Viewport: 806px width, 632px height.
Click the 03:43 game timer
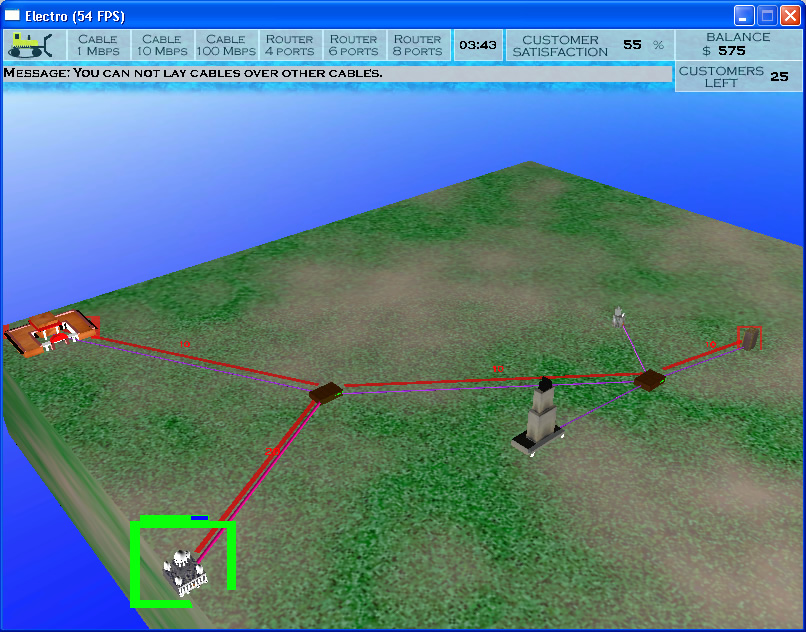(x=477, y=45)
